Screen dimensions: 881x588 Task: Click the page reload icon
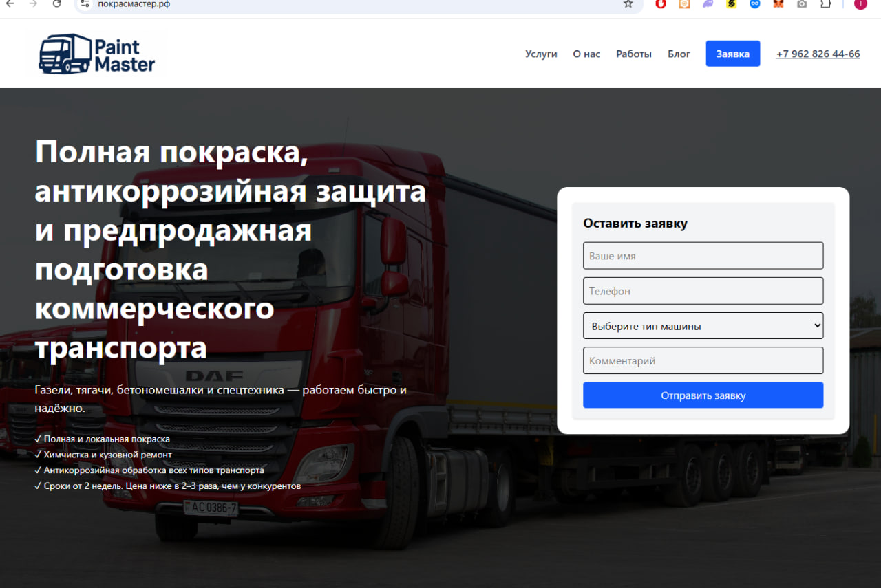56,3
